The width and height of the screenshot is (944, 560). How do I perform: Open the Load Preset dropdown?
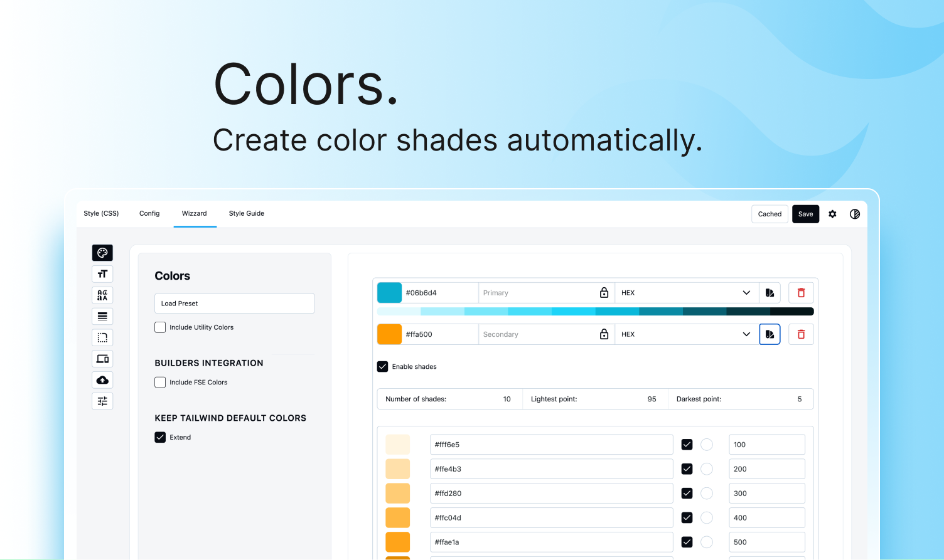(x=235, y=304)
